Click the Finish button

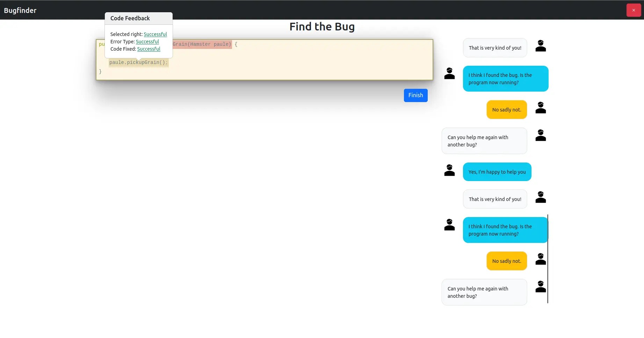415,95
